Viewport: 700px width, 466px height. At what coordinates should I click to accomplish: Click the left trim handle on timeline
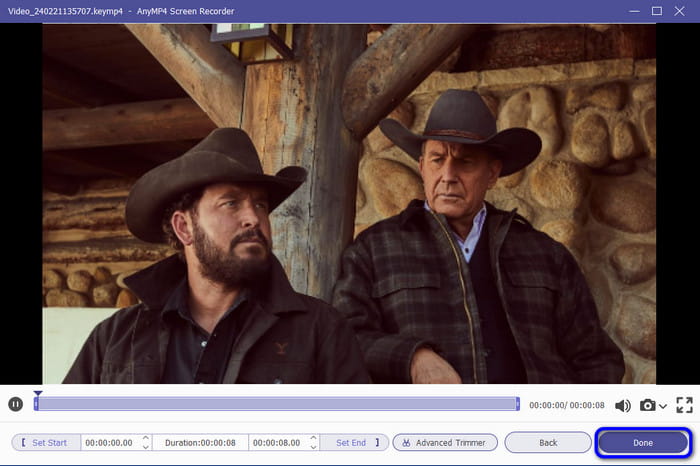[x=36, y=404]
